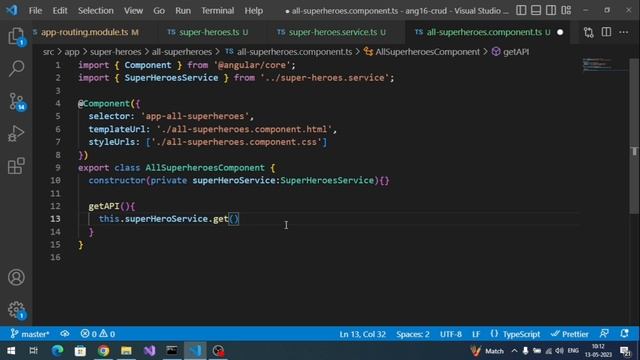Click LF end-of-line status item
This screenshot has width=640, height=360.
pyautogui.click(x=476, y=334)
